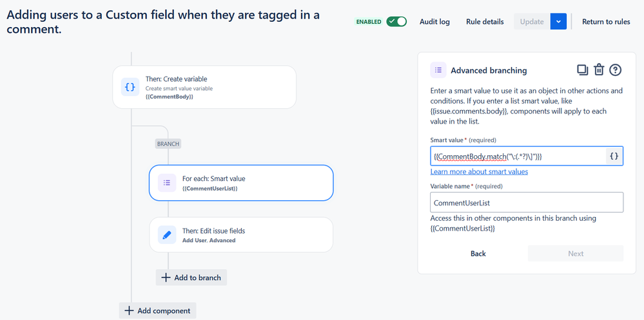Select the Then: Edit issue fields card
Image resolution: width=644 pixels, height=320 pixels.
tap(241, 234)
